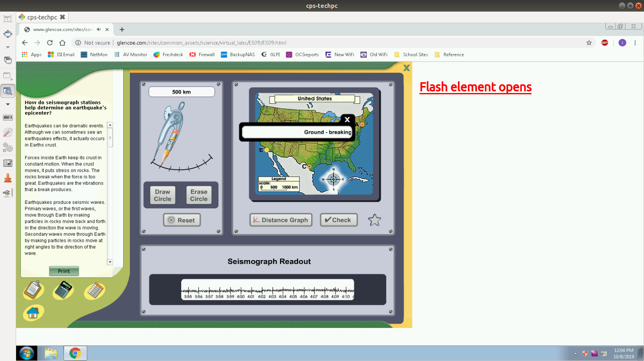644x361 pixels.
Task: Reset the lab
Action: [x=182, y=220]
